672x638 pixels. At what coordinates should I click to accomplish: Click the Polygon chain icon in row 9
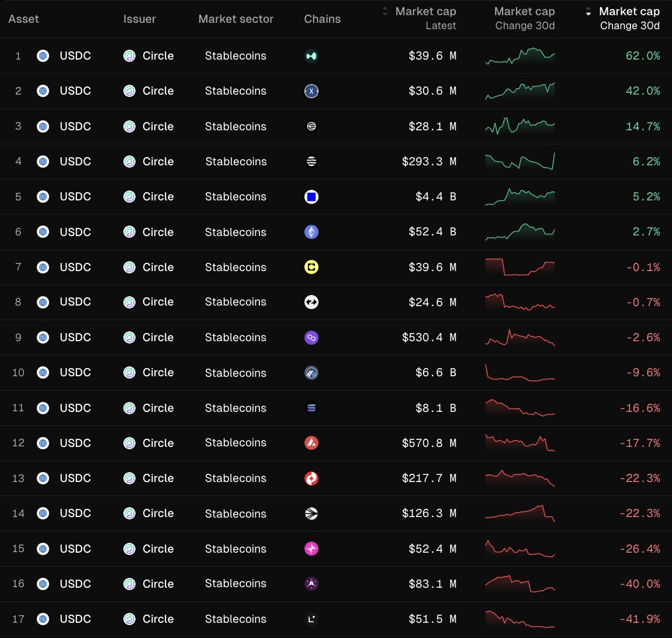tap(311, 337)
